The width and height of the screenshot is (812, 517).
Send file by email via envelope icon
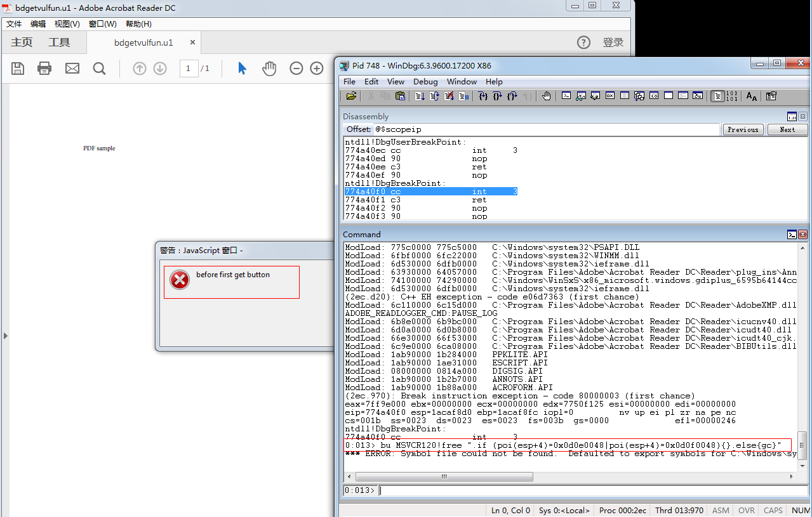(72, 69)
